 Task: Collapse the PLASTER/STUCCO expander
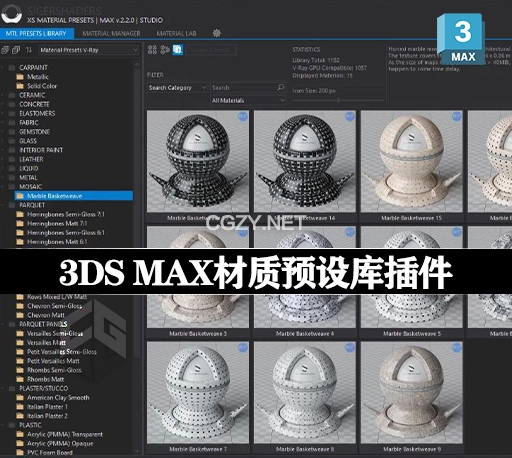point(3,388)
